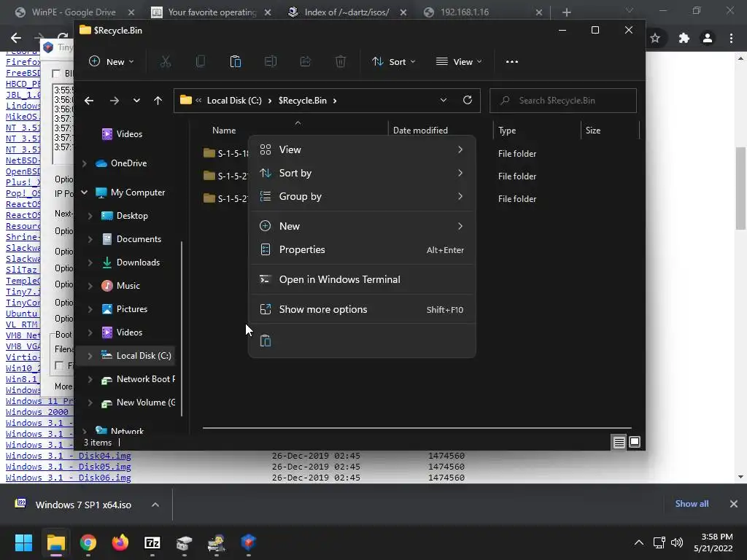The width and height of the screenshot is (747, 560).
Task: Expand Downloads tree node
Action: (90, 262)
